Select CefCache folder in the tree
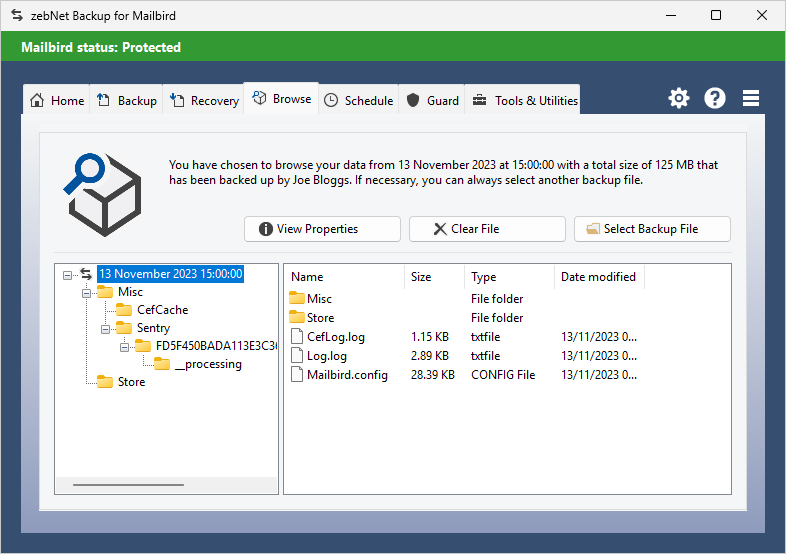This screenshot has width=786, height=554. pyautogui.click(x=162, y=310)
